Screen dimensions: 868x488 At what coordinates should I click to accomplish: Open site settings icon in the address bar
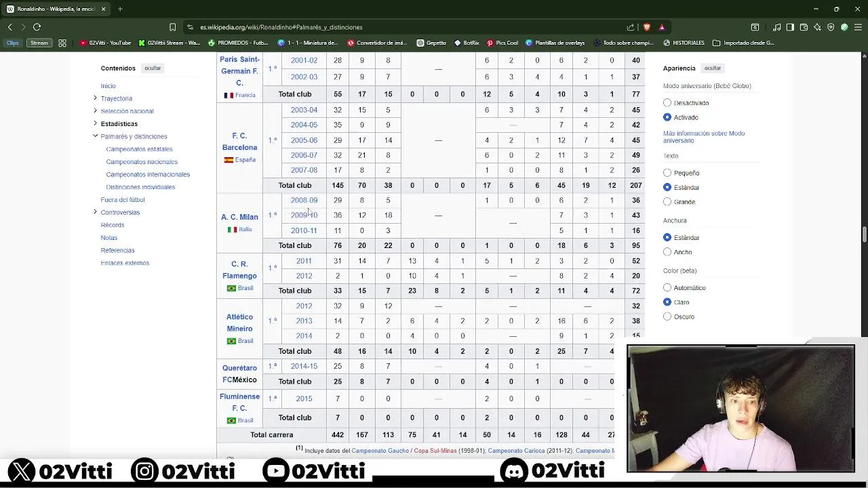191,27
